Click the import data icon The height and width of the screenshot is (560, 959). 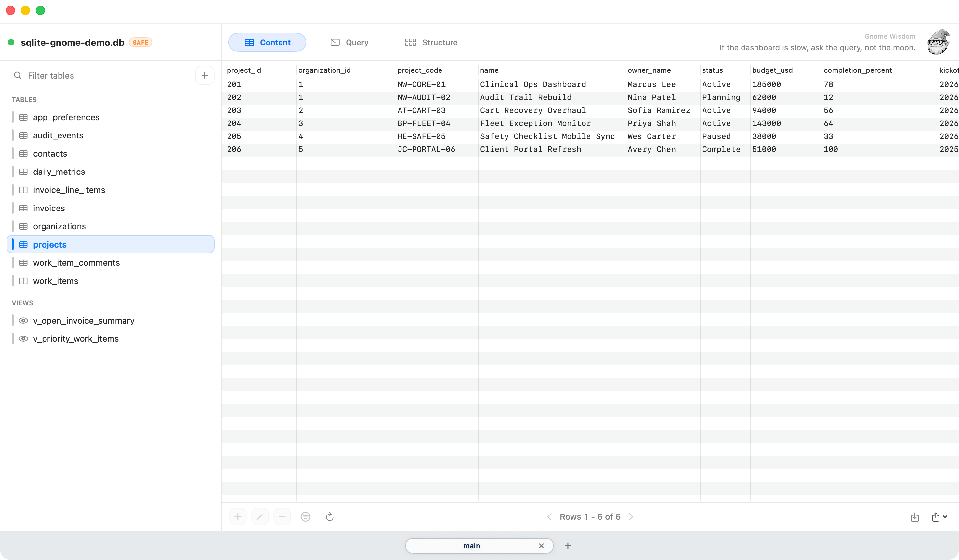(915, 517)
